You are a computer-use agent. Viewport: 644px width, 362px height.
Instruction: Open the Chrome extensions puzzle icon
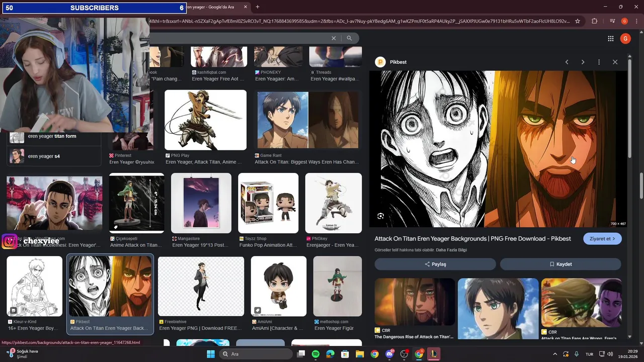pyautogui.click(x=595, y=21)
